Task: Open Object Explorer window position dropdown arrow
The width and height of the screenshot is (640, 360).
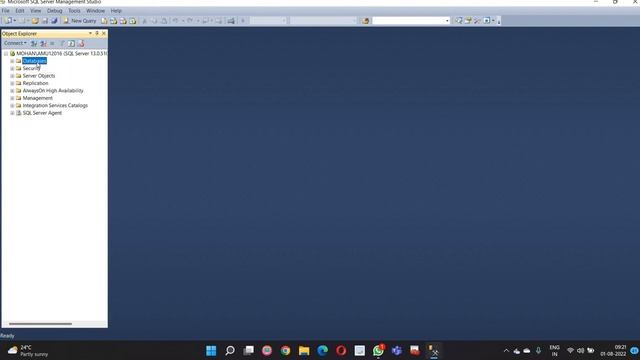Action: pos(90,33)
